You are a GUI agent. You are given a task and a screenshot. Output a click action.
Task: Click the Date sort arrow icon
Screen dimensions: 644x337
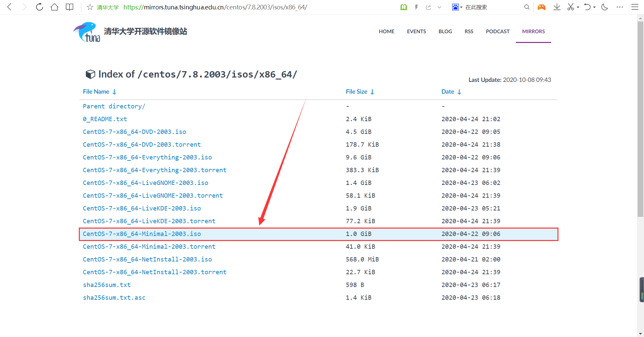459,92
